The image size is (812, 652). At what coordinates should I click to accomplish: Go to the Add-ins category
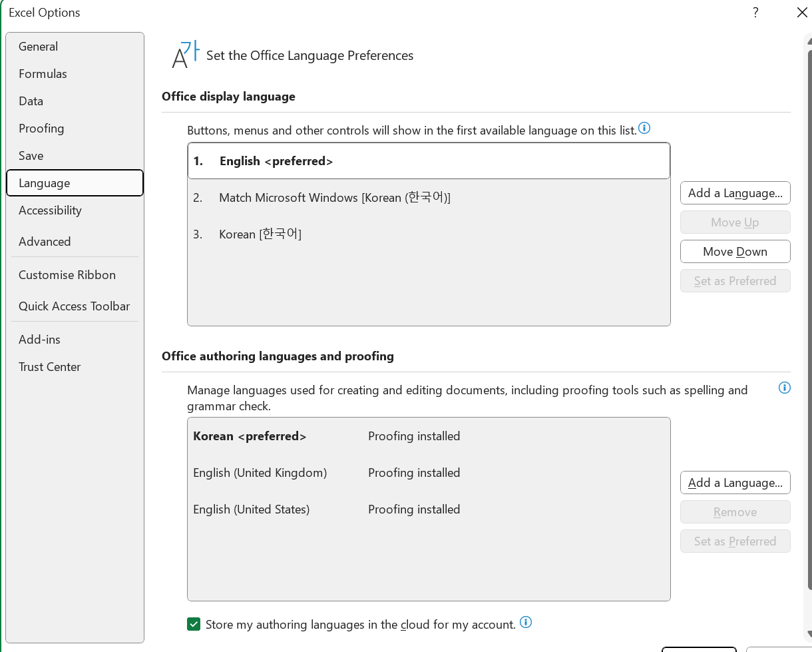[75, 340]
